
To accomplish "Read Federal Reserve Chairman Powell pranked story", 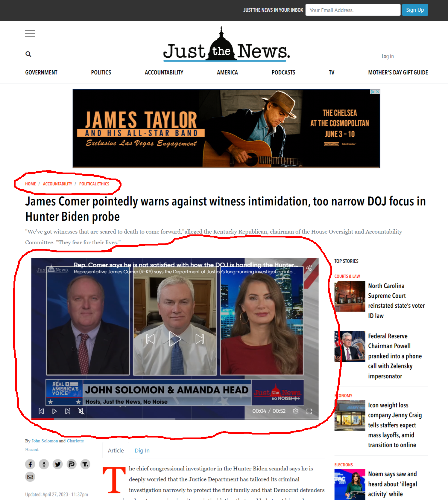I will [x=395, y=356].
